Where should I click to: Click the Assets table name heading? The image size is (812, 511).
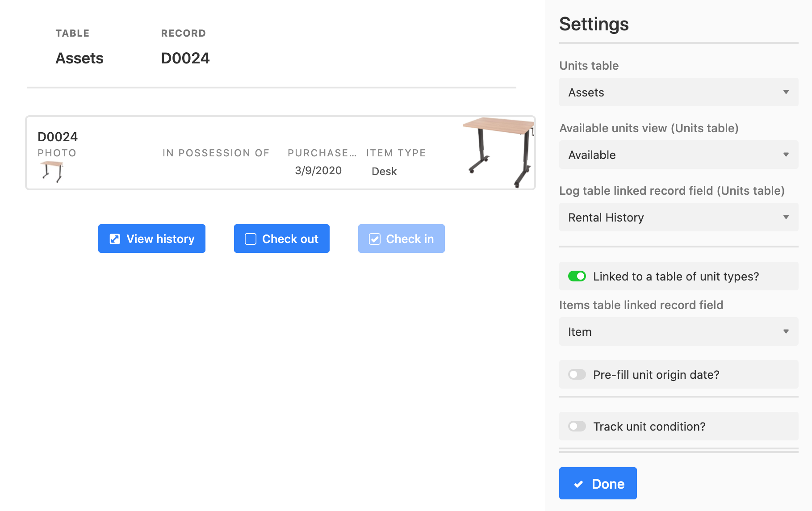coord(80,58)
